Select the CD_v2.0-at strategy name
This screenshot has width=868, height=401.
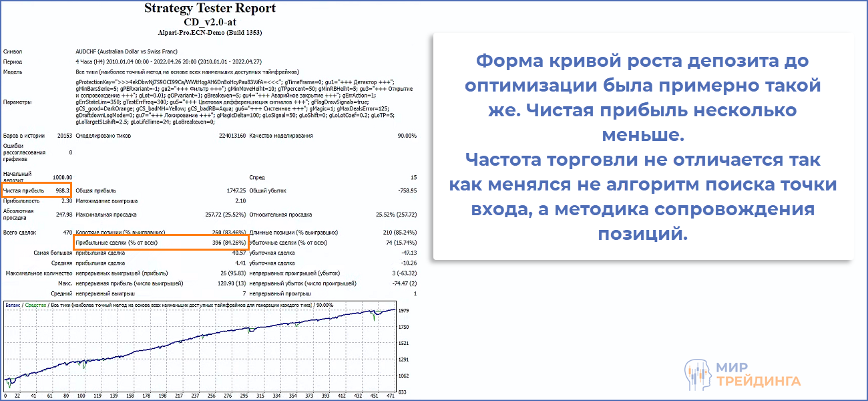point(210,20)
